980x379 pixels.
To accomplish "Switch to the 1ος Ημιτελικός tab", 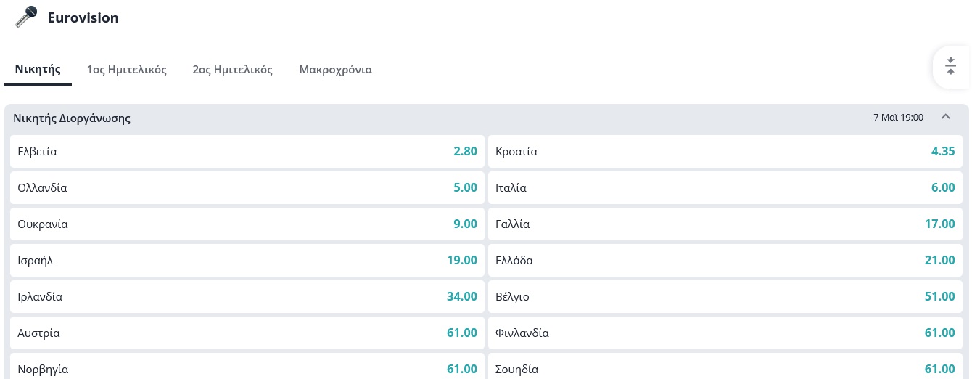I will coord(127,70).
